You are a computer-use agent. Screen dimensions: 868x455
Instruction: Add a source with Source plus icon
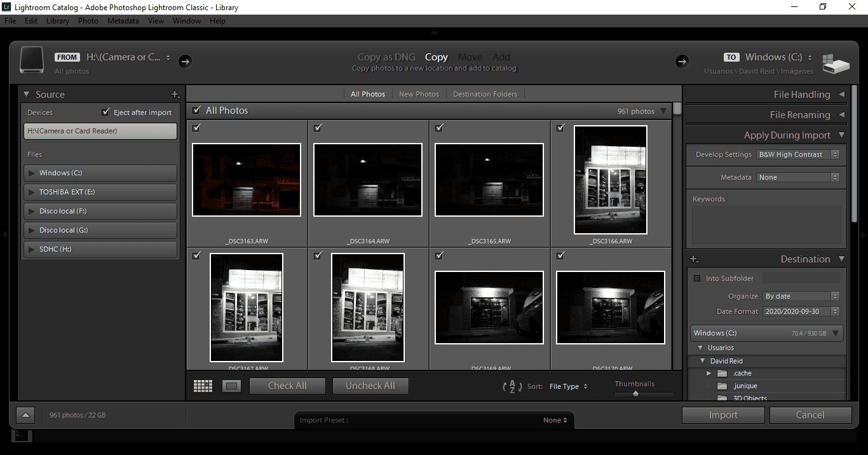tap(176, 95)
